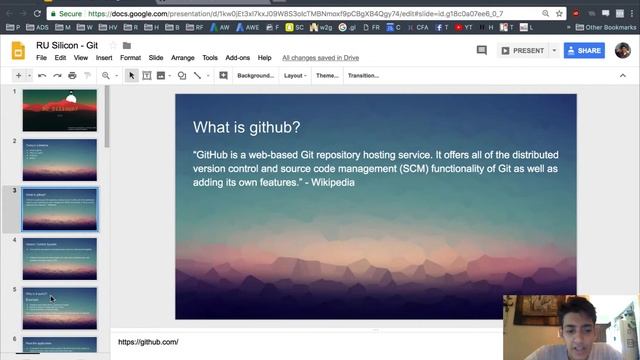Insert an image from toolbar
640x360 pixels.
coord(161,76)
